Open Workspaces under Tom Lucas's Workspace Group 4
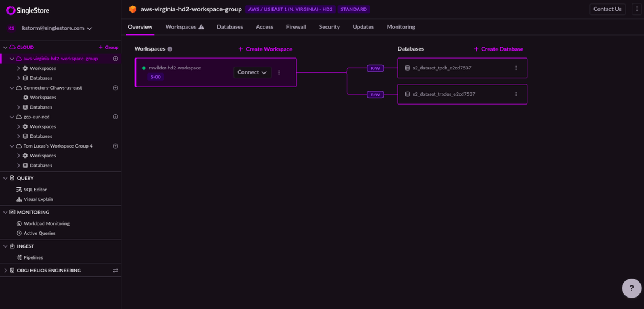This screenshot has height=309, width=644. tap(43, 156)
